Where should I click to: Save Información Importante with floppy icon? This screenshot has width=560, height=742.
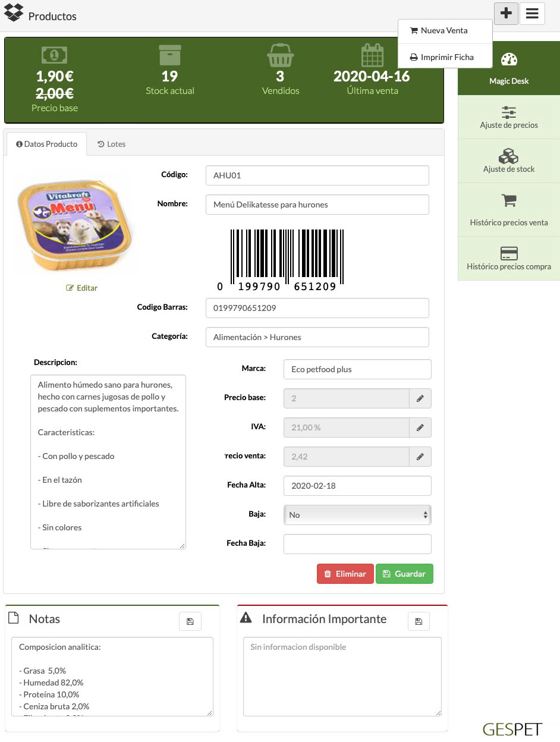[419, 621]
